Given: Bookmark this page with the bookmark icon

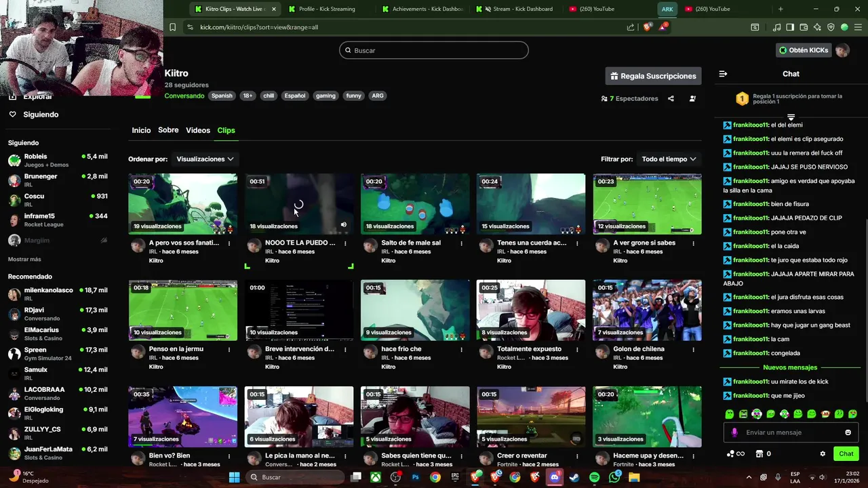Looking at the screenshot, I should tap(172, 27).
